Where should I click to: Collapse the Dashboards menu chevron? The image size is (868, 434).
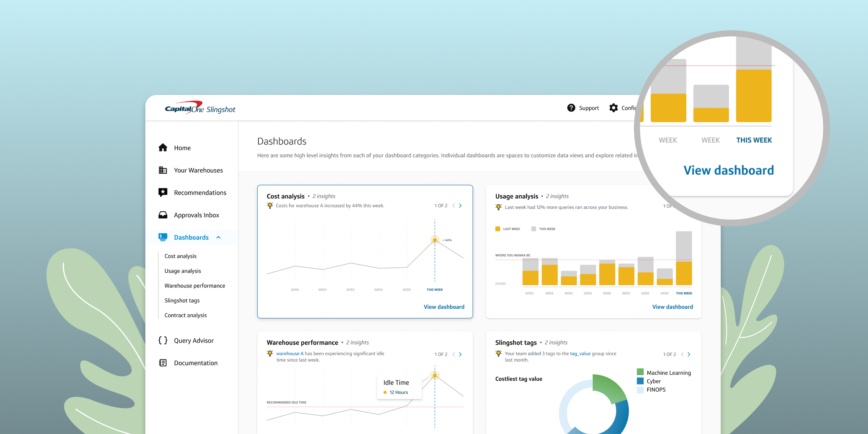[218, 237]
